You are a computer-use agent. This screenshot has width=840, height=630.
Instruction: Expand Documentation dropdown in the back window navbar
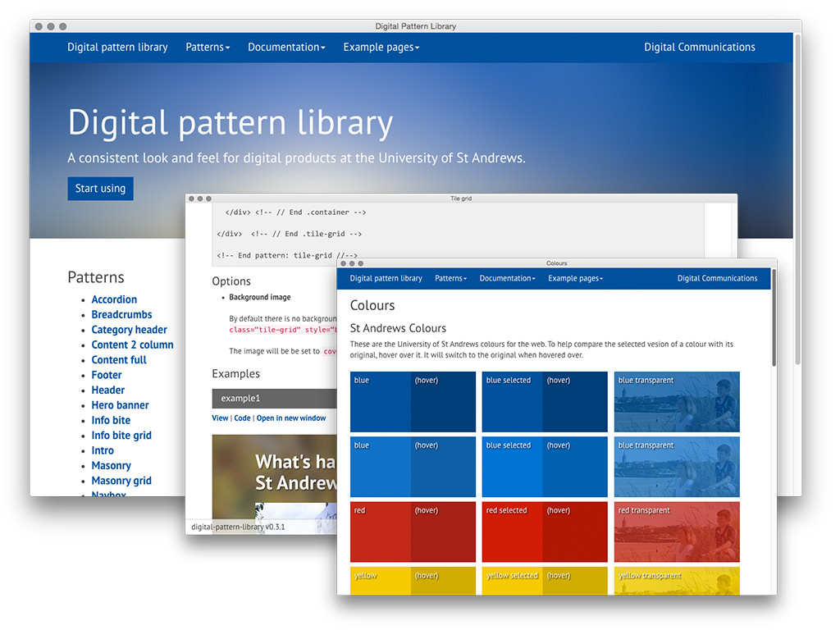pyautogui.click(x=286, y=47)
